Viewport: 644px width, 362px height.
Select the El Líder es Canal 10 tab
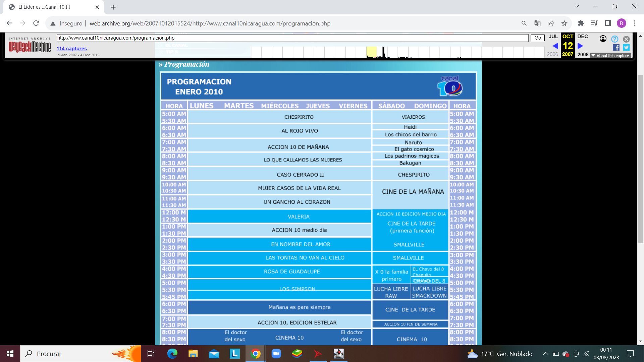pyautogui.click(x=54, y=7)
